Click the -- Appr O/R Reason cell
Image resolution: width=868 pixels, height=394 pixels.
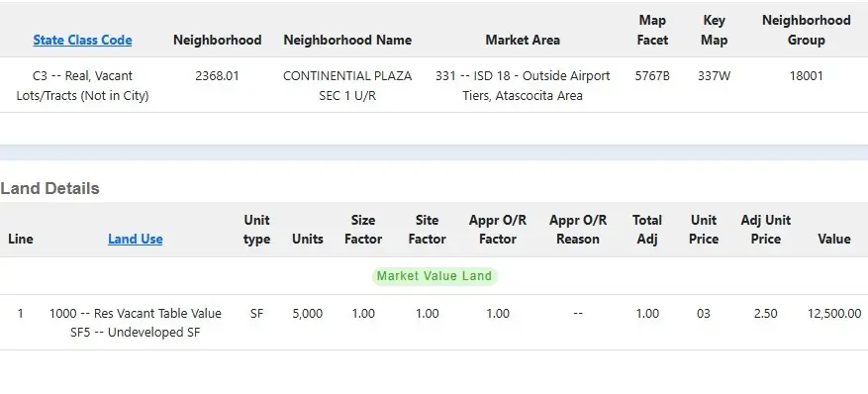[x=578, y=313]
